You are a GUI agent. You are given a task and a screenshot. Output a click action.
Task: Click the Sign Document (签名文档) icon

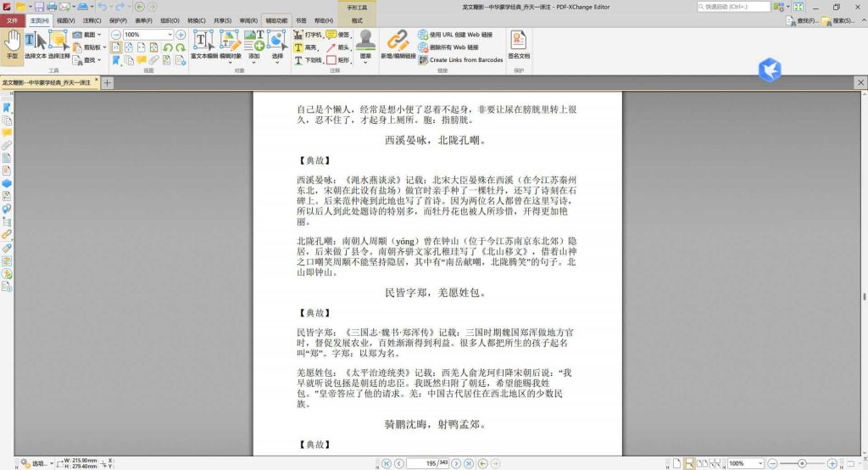pos(519,44)
